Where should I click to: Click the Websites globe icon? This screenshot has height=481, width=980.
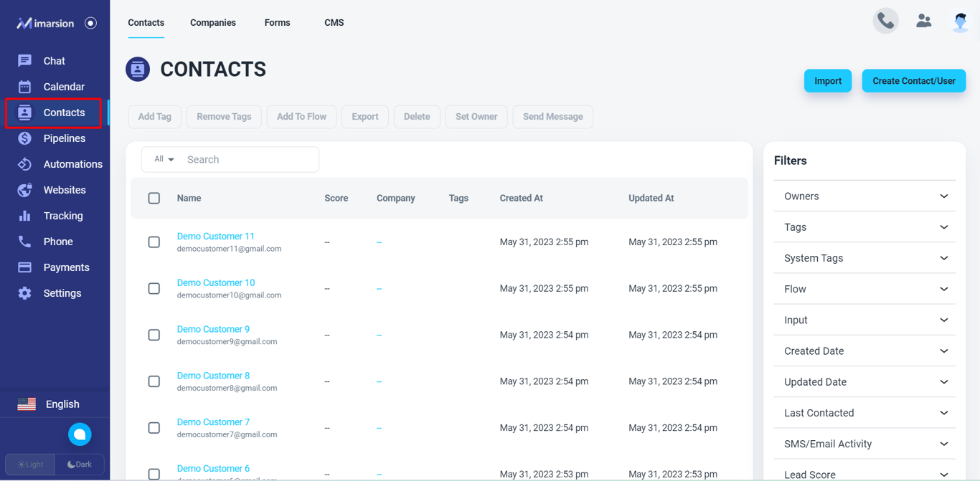pyautogui.click(x=24, y=190)
